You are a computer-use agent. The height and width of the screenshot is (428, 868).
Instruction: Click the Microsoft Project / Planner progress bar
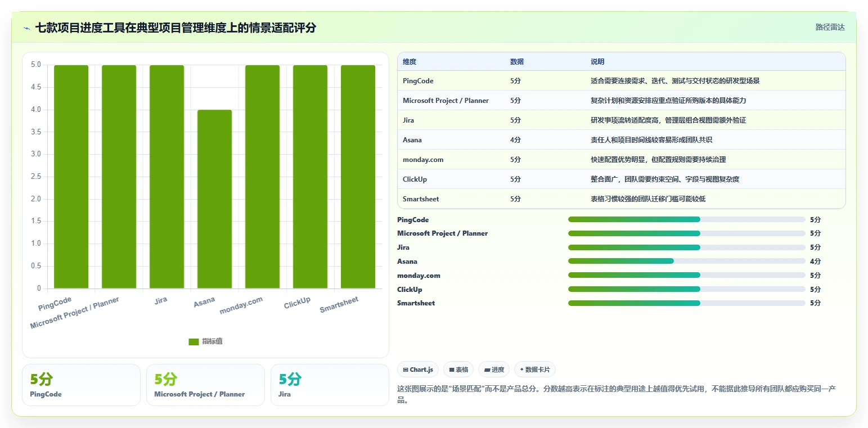click(687, 233)
